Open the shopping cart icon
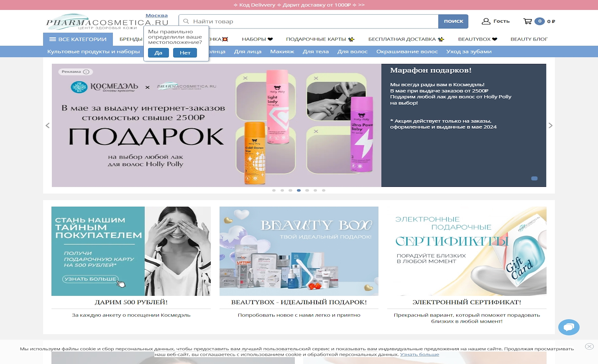Screen dimensions: 598x364 tap(527, 21)
